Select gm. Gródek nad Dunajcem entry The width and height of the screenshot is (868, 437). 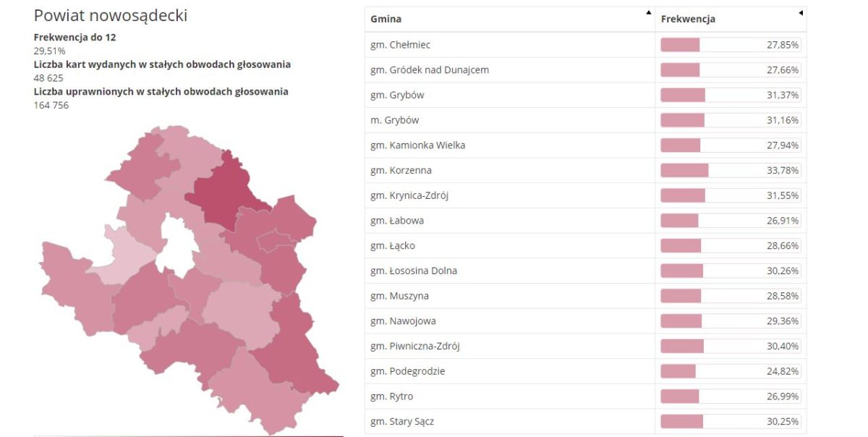[x=430, y=70]
